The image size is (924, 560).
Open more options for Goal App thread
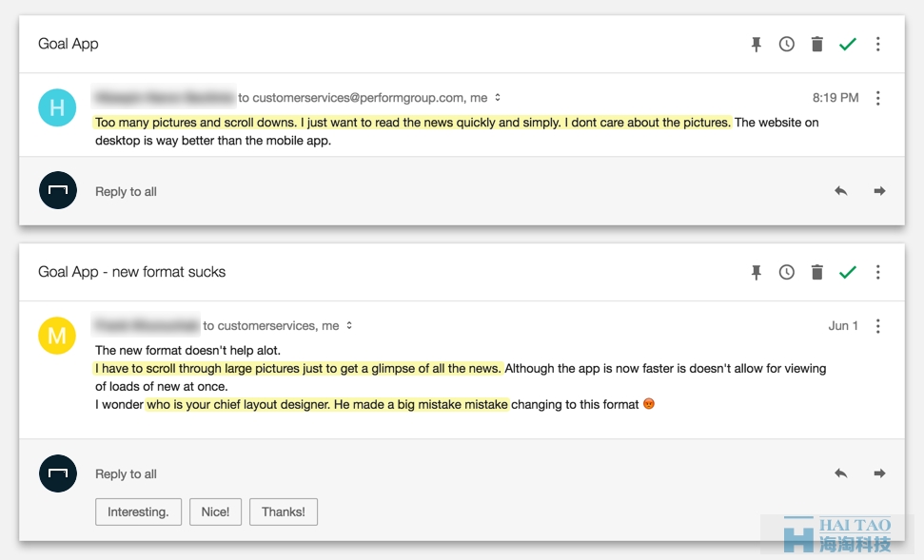tap(878, 44)
